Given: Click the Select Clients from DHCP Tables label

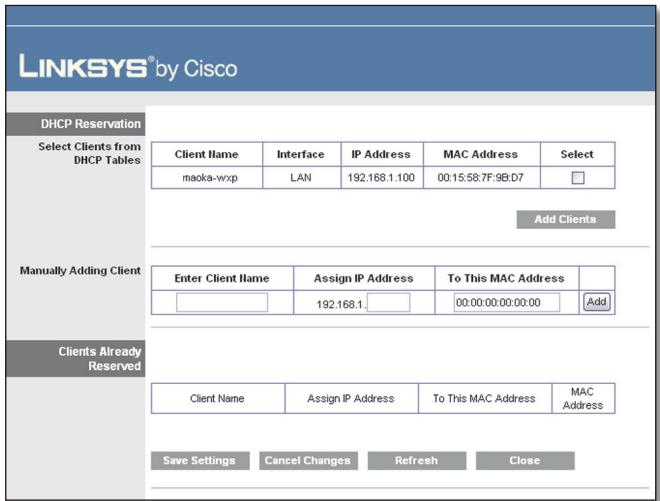Looking at the screenshot, I should click(89, 153).
